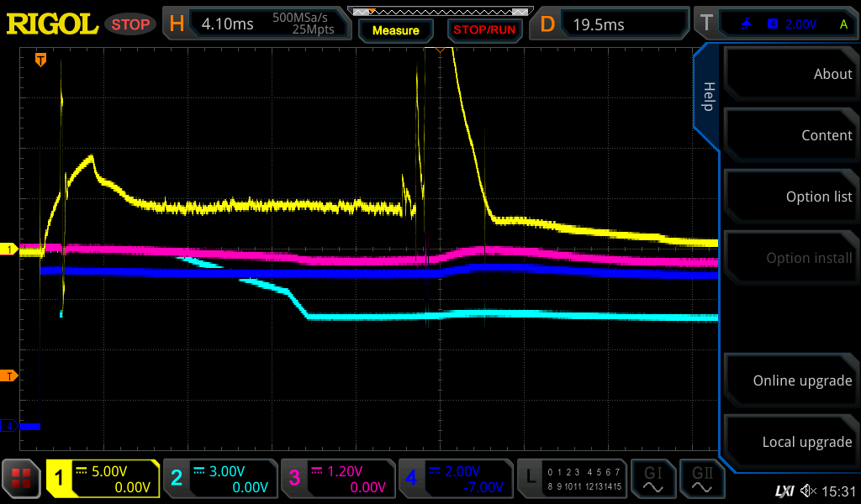The height and width of the screenshot is (504, 861).
Task: Select the About menu item
Action: pyautogui.click(x=790, y=74)
